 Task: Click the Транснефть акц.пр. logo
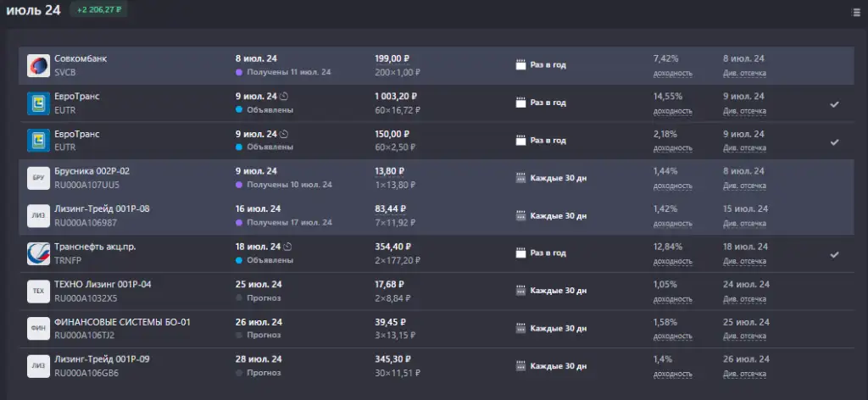(x=39, y=253)
